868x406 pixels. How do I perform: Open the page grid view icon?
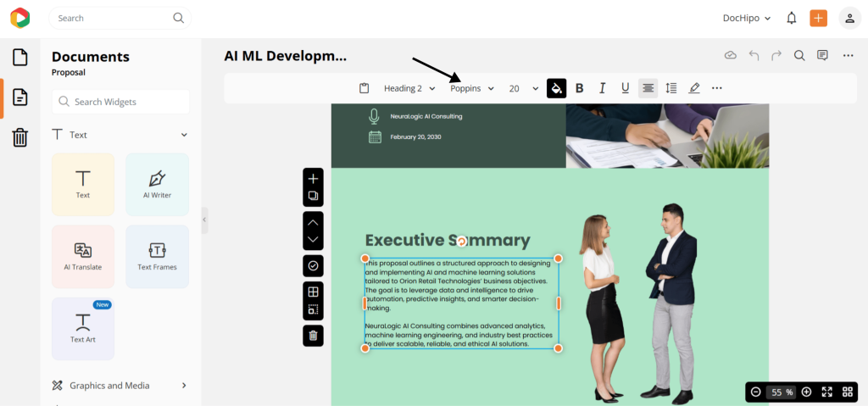coord(848,392)
